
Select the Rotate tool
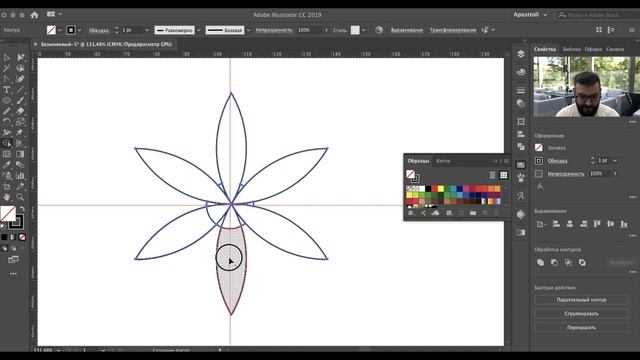[7, 122]
